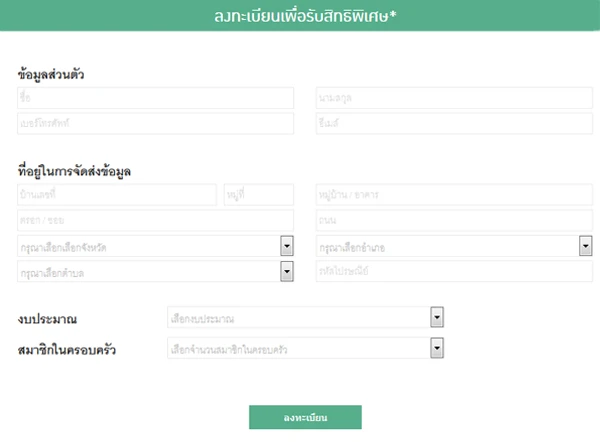The image size is (600, 442).
Task: Click the รหัสไปรษณีย์ postal code field
Action: [x=454, y=271]
